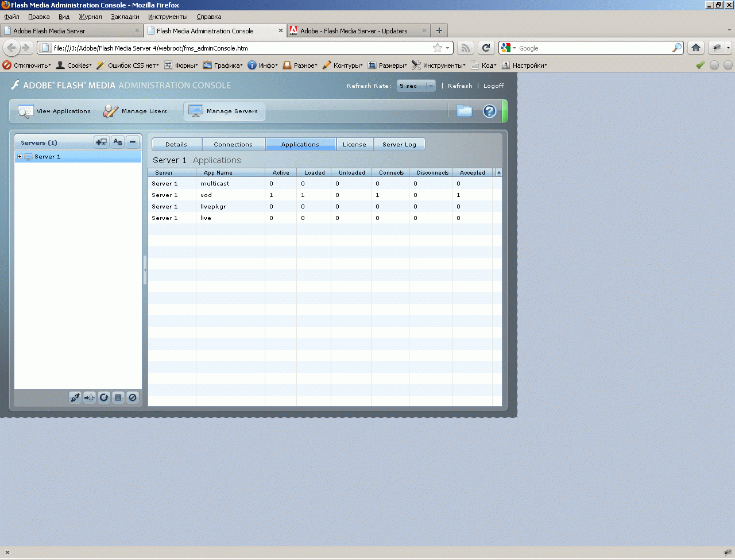
Task: Sort table by App Name column header
Action: [230, 172]
